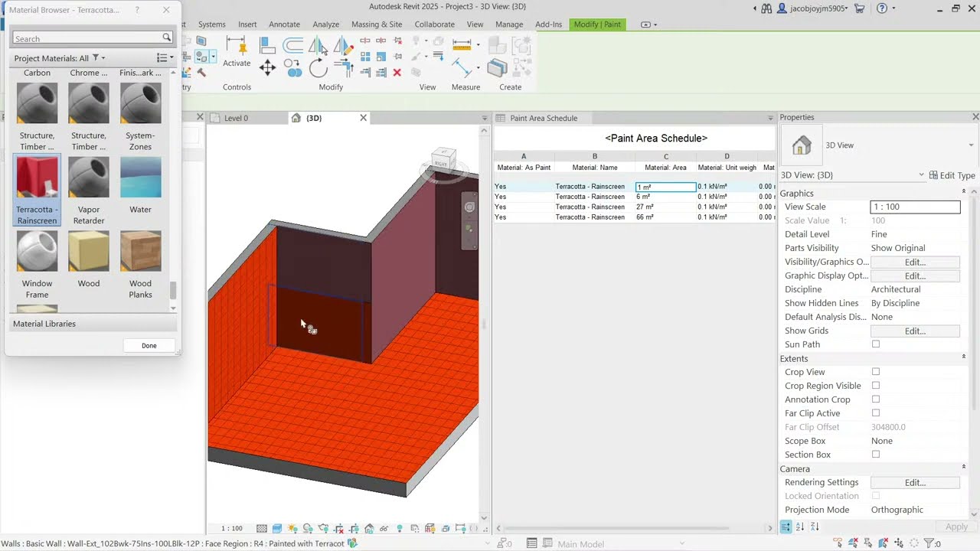The image size is (980, 551).
Task: Open the material list view options dropdown
Action: coord(165,58)
